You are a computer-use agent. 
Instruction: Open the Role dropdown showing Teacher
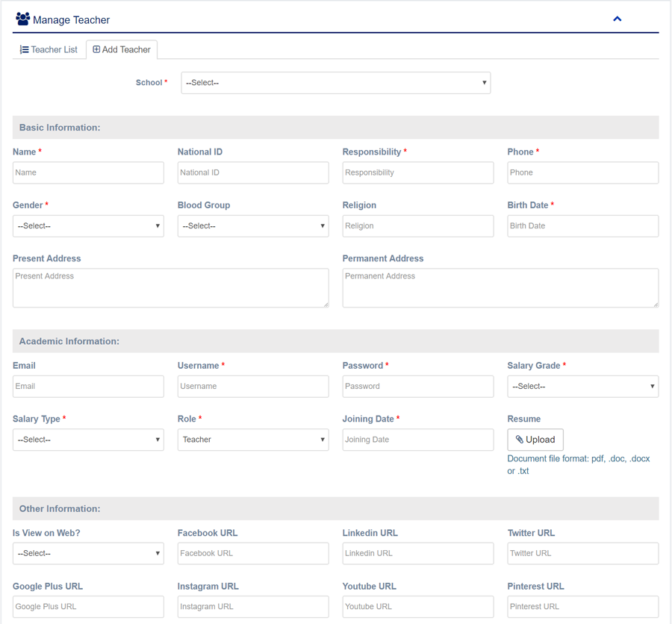(x=253, y=440)
